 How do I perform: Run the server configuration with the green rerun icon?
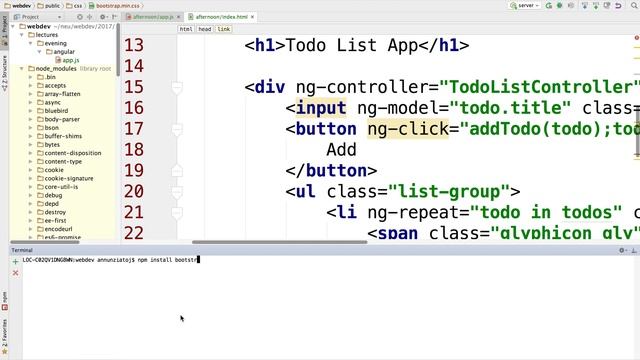549,5
